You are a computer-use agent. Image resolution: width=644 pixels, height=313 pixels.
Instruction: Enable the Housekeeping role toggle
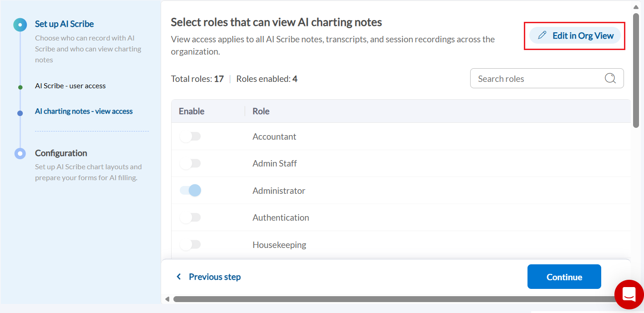(190, 244)
